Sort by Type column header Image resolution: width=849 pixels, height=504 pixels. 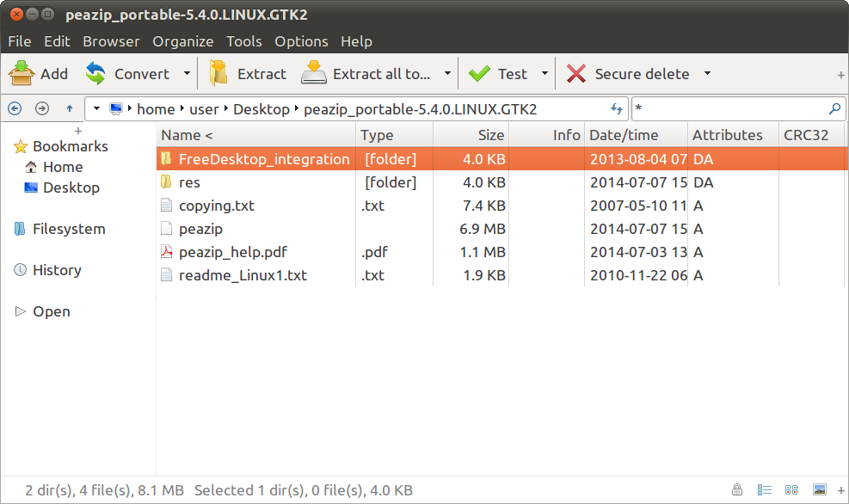click(395, 135)
